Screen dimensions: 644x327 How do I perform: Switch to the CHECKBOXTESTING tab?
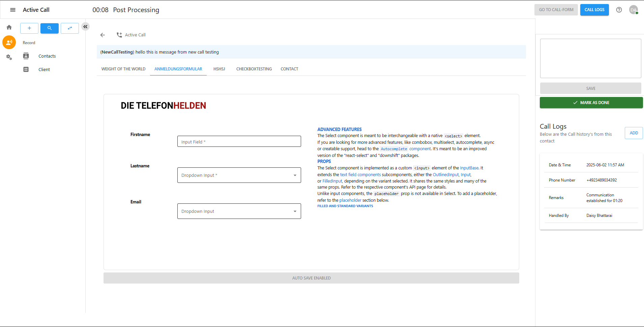pyautogui.click(x=254, y=69)
